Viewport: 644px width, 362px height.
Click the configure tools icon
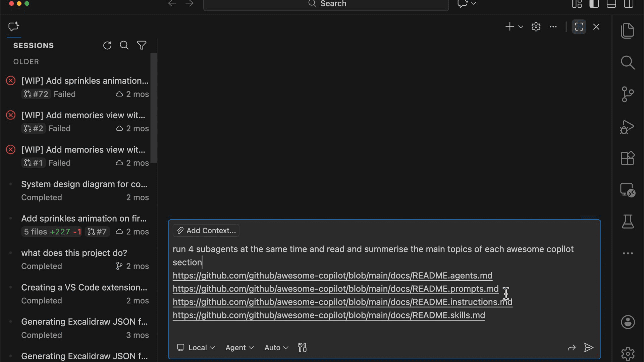302,348
